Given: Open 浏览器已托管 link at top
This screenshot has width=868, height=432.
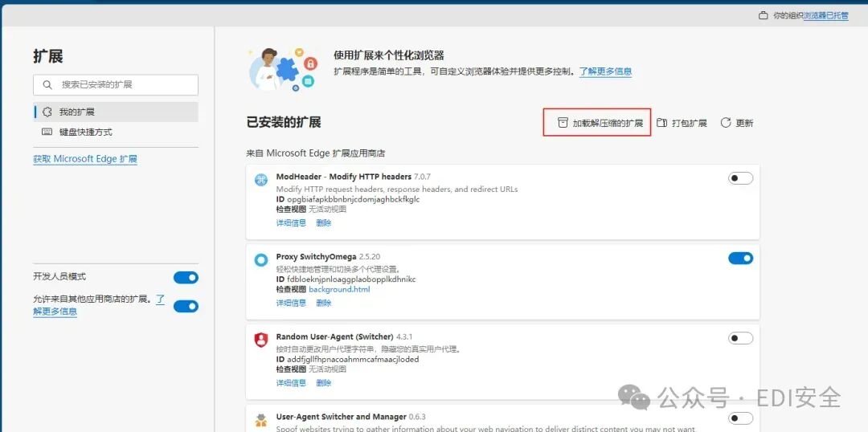Looking at the screenshot, I should (x=826, y=15).
